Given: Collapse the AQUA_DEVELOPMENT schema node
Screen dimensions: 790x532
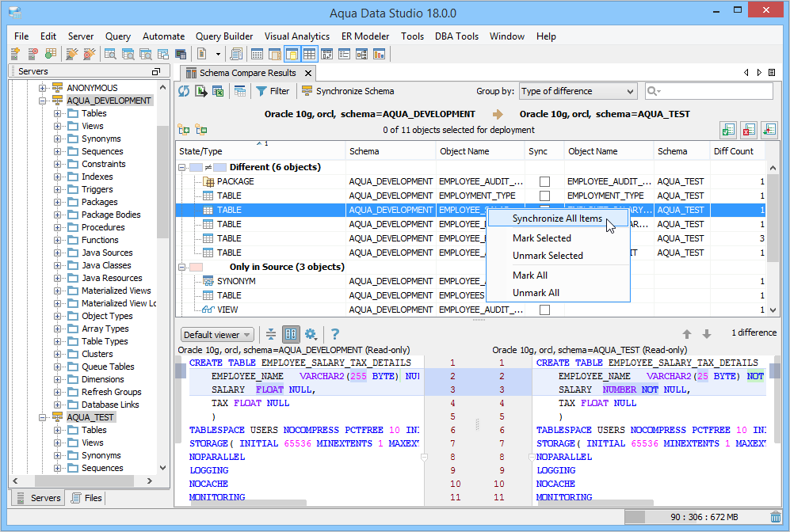Looking at the screenshot, I should click(43, 101).
